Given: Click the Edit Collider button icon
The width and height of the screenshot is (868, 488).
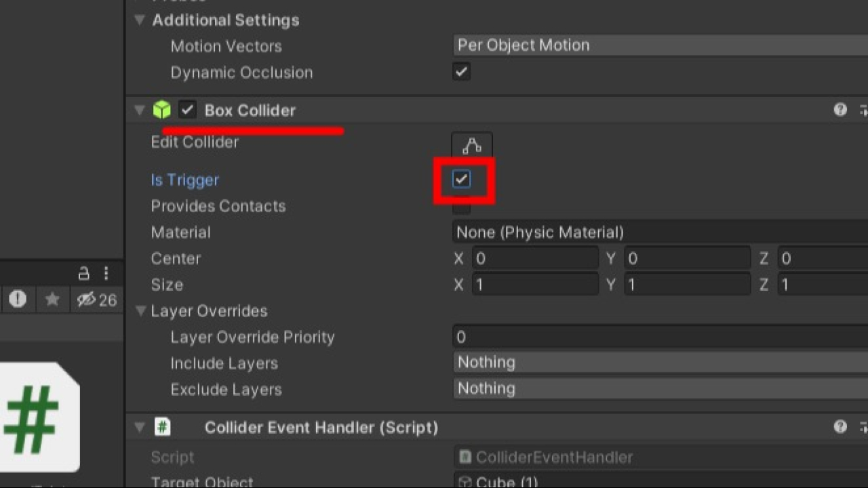Looking at the screenshot, I should [472, 146].
